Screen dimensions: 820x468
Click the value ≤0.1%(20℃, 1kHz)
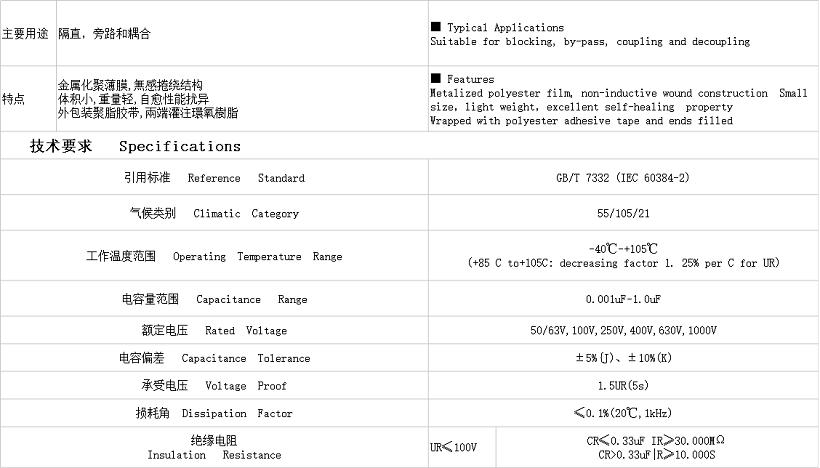pyautogui.click(x=623, y=413)
